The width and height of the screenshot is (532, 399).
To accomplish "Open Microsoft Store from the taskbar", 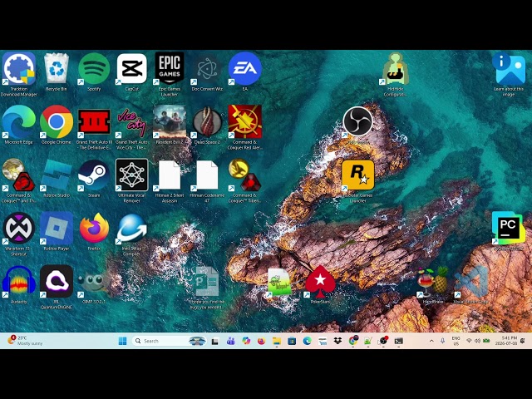I will coord(292,341).
